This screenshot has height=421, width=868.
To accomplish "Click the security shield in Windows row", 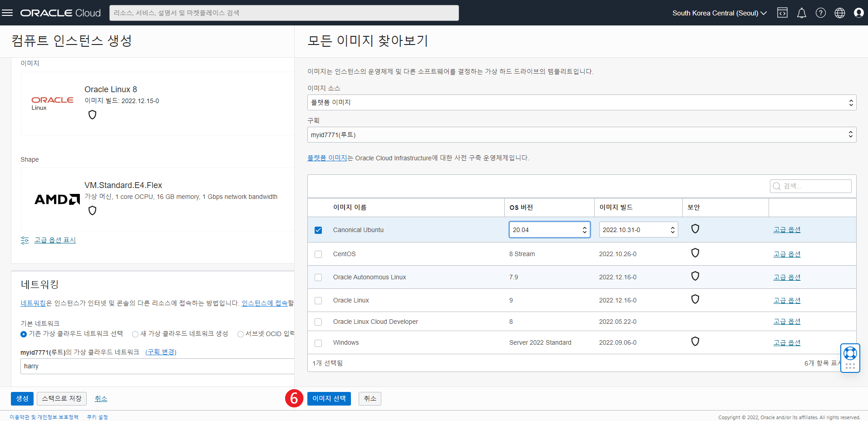I will coord(695,341).
